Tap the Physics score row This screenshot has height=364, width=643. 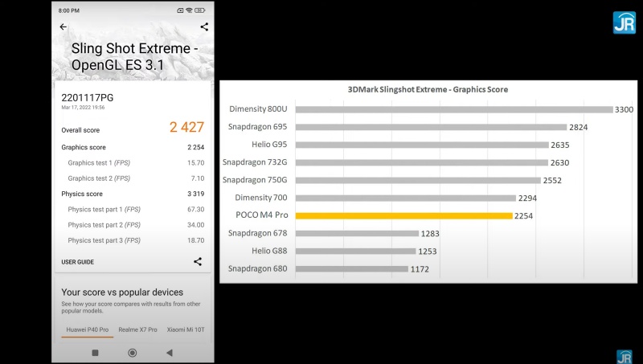[133, 194]
